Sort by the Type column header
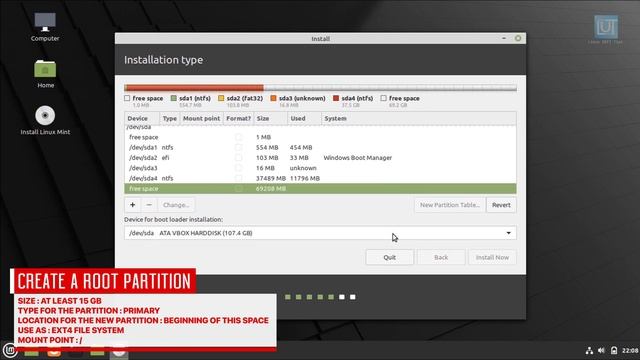Image resolution: width=640 pixels, height=360 pixels. click(169, 118)
